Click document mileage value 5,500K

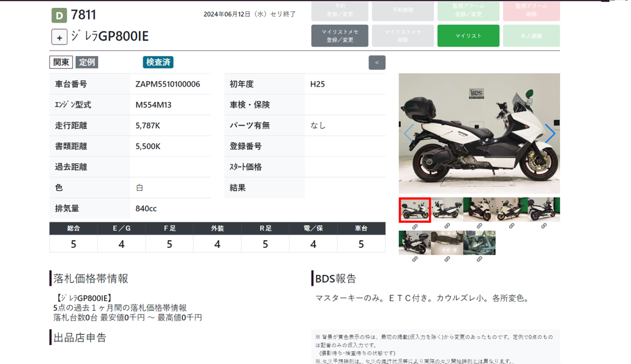tap(148, 147)
